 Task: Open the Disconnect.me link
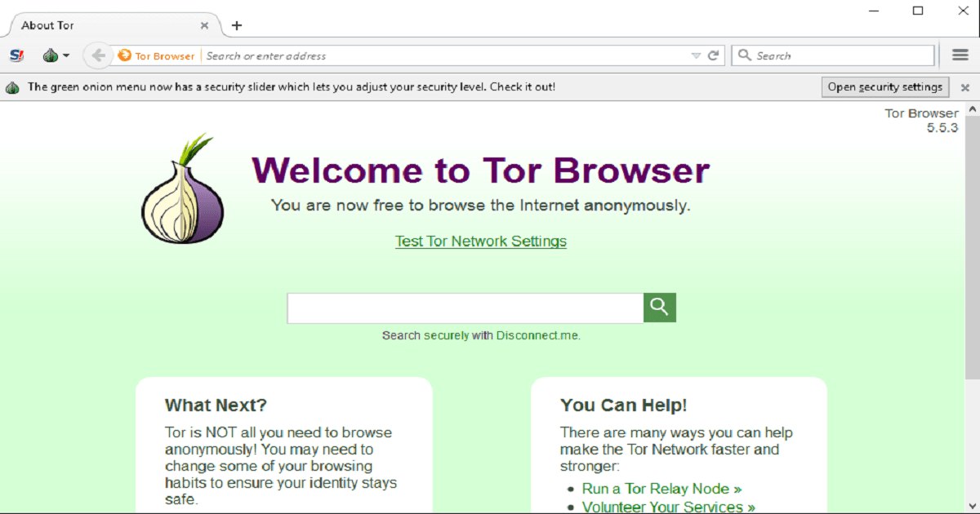pyautogui.click(x=537, y=335)
